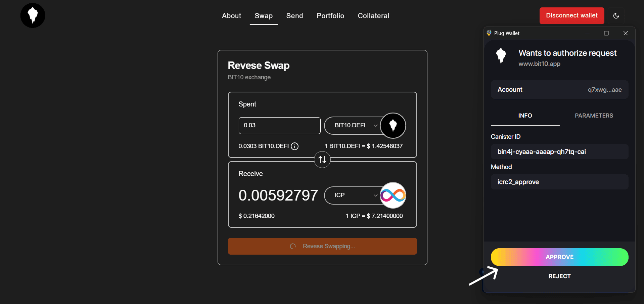Click the bit10 app logo in Plug Wallet
The width and height of the screenshot is (644, 304).
(x=501, y=56)
